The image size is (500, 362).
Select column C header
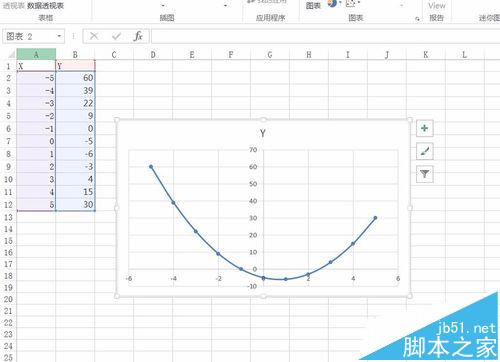tap(114, 54)
